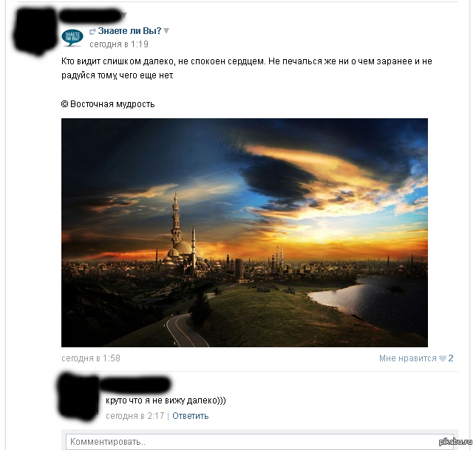The image size is (476, 450).
Task: Open comment timestamp 'сегодня в 2:17'
Action: 135,416
